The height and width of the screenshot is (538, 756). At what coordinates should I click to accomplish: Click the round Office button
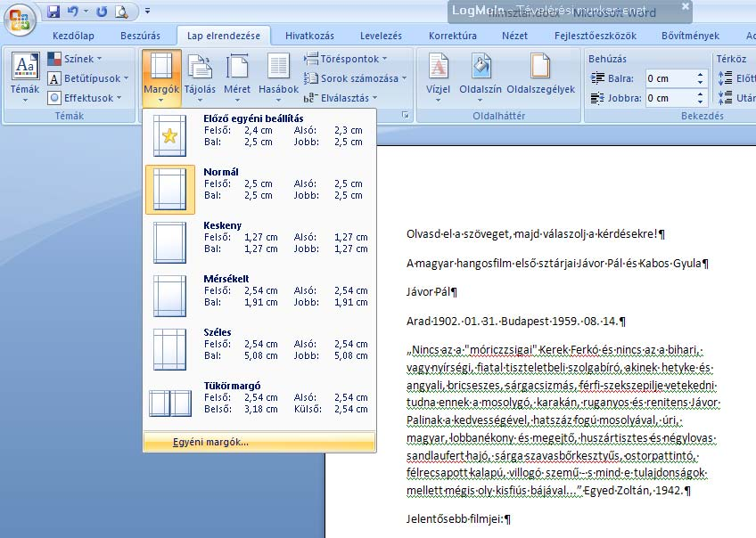point(20,20)
